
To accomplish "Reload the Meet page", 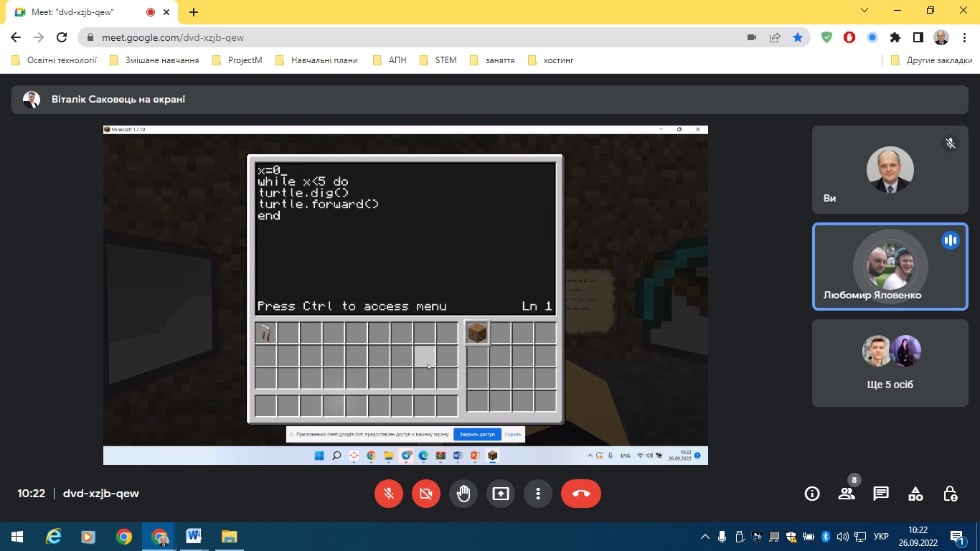I will point(62,37).
